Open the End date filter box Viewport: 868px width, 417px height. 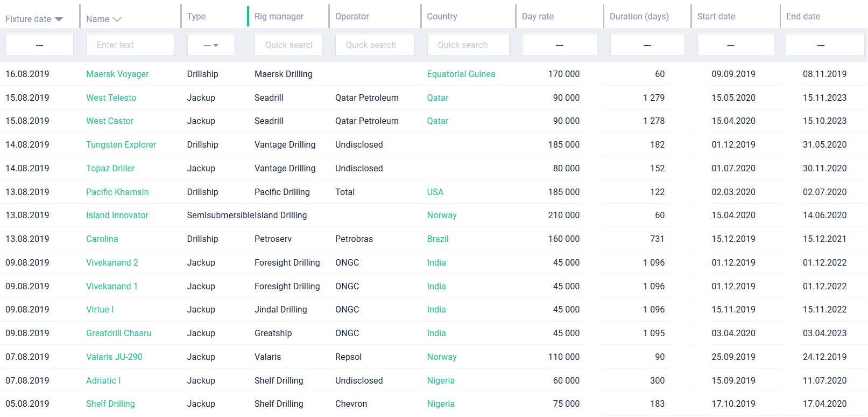[825, 45]
